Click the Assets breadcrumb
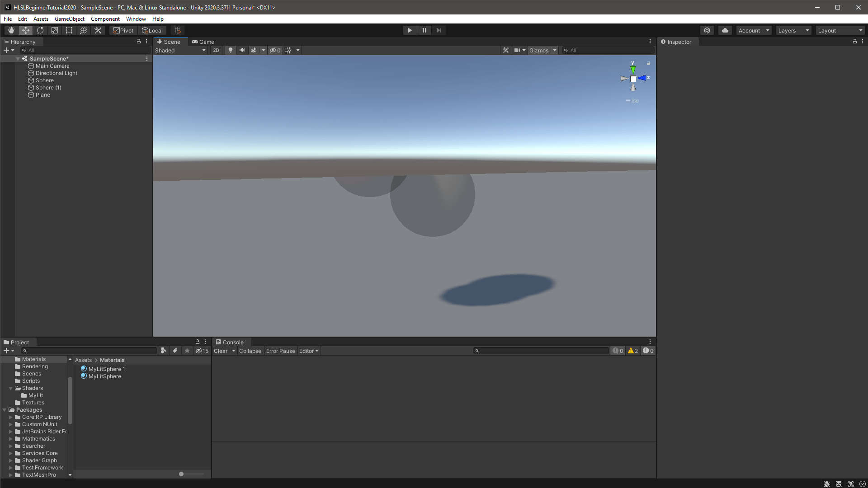This screenshot has width=868, height=488. pyautogui.click(x=83, y=360)
